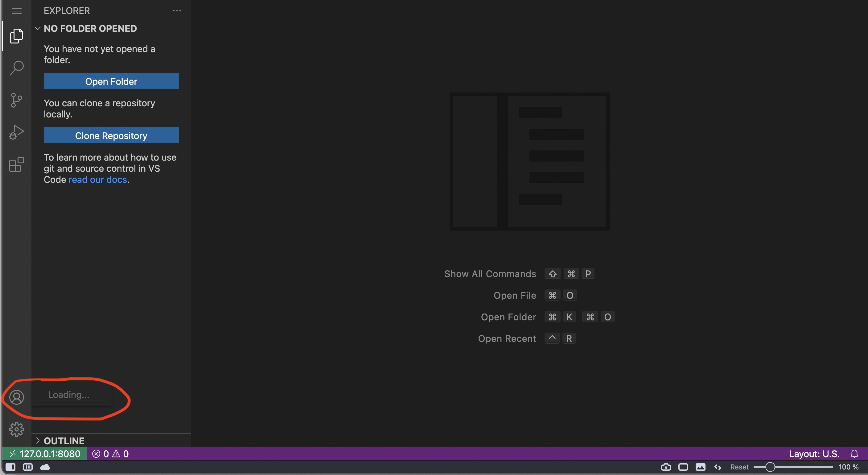Open the Manage settings gear
Image resolution: width=868 pixels, height=475 pixels.
pyautogui.click(x=16, y=429)
